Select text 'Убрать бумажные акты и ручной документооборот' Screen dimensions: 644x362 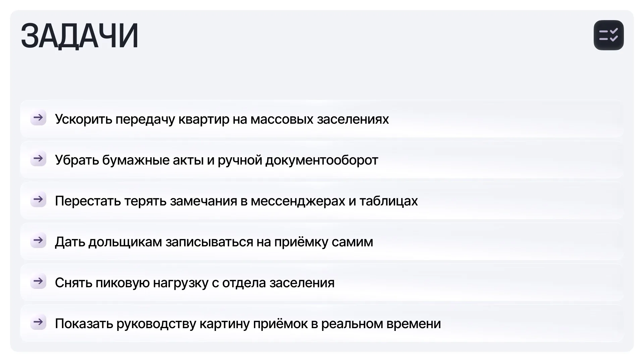point(216,160)
